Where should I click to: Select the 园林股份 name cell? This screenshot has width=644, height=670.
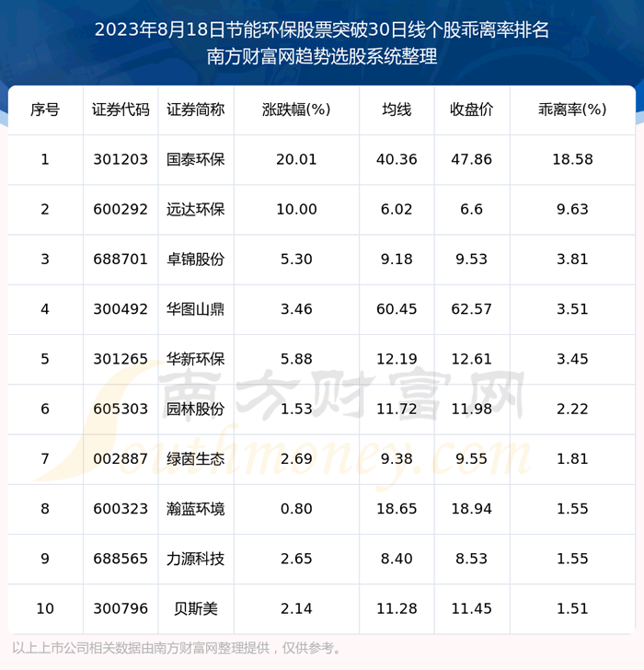[x=196, y=409]
